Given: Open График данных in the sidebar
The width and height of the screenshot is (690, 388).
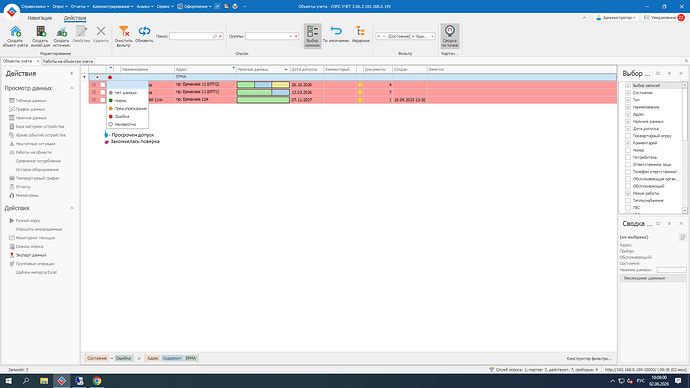Looking at the screenshot, I should (30, 109).
